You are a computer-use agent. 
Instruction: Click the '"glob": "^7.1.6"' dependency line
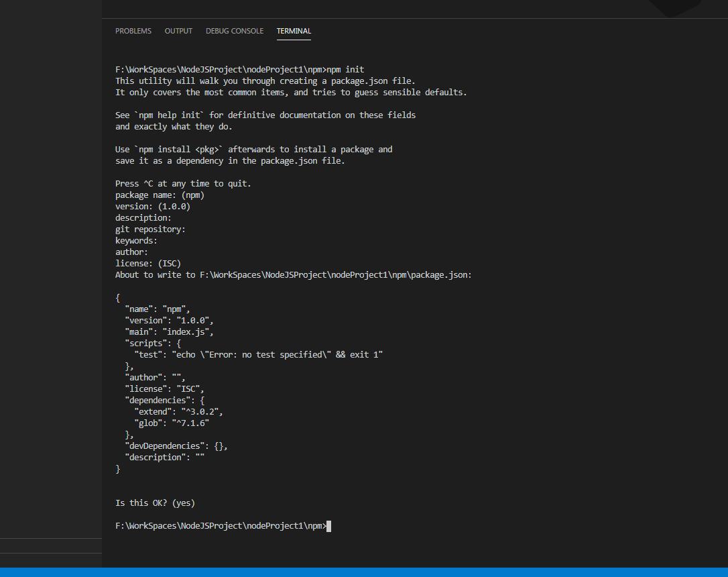coord(172,423)
